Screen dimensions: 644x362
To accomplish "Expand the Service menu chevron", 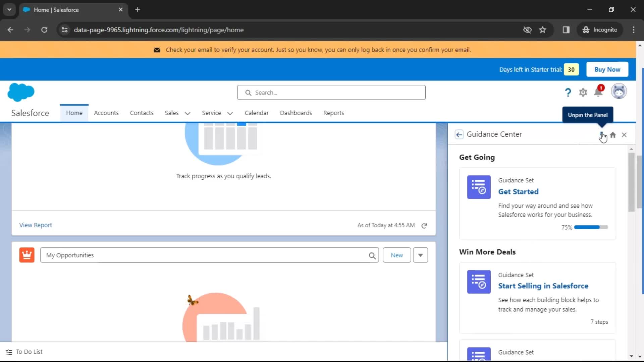I will (230, 113).
